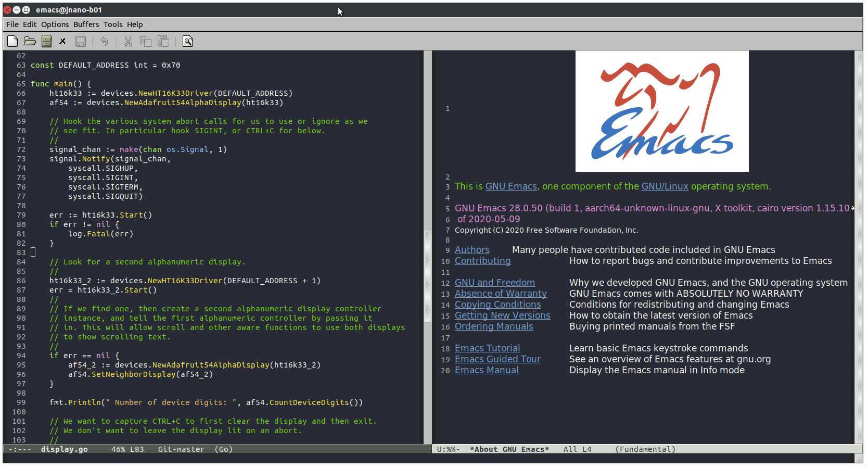This screenshot has width=868, height=468.
Task: Open the Contributing link
Action: point(483,261)
